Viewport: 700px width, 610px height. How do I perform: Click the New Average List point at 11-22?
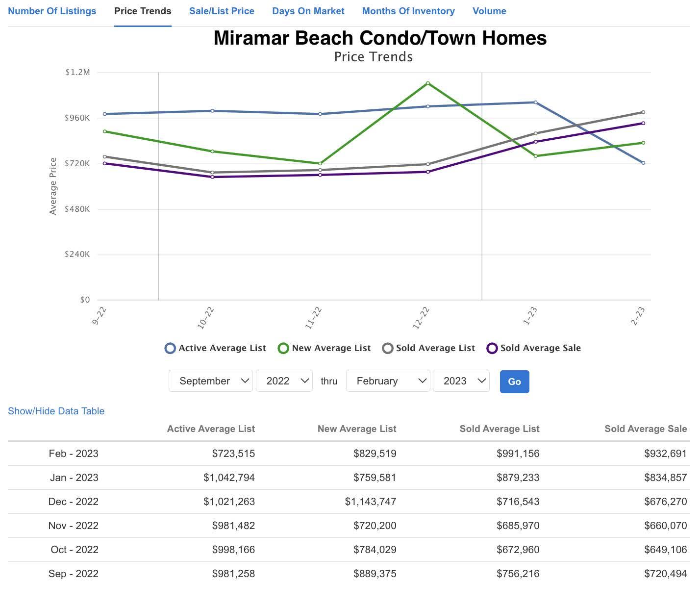point(320,163)
